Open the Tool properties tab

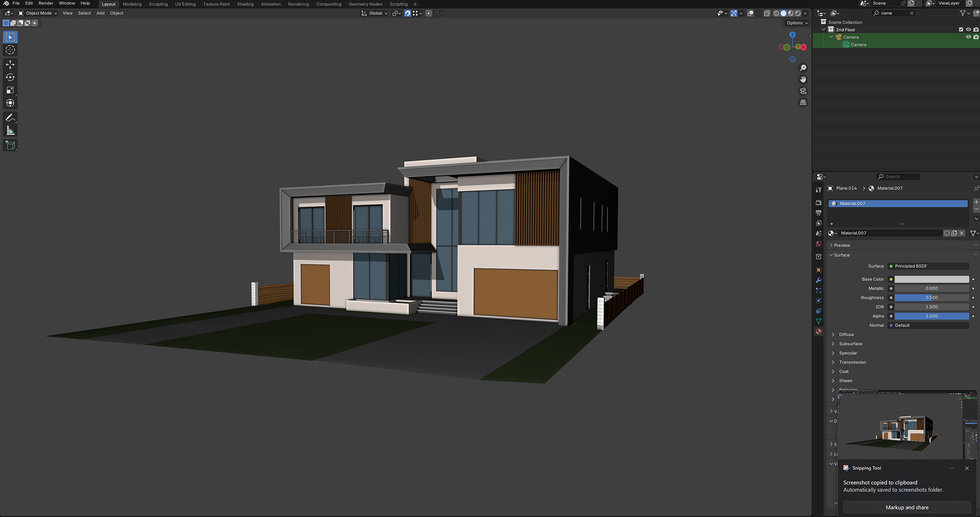coord(819,190)
